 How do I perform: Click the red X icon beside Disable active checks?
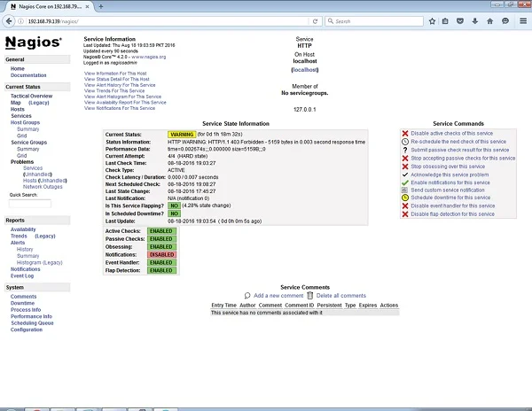[x=405, y=134]
